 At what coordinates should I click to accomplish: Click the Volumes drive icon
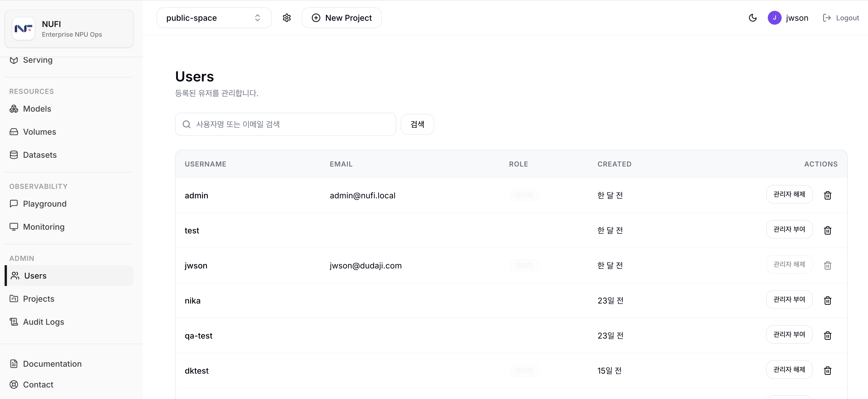coord(14,132)
